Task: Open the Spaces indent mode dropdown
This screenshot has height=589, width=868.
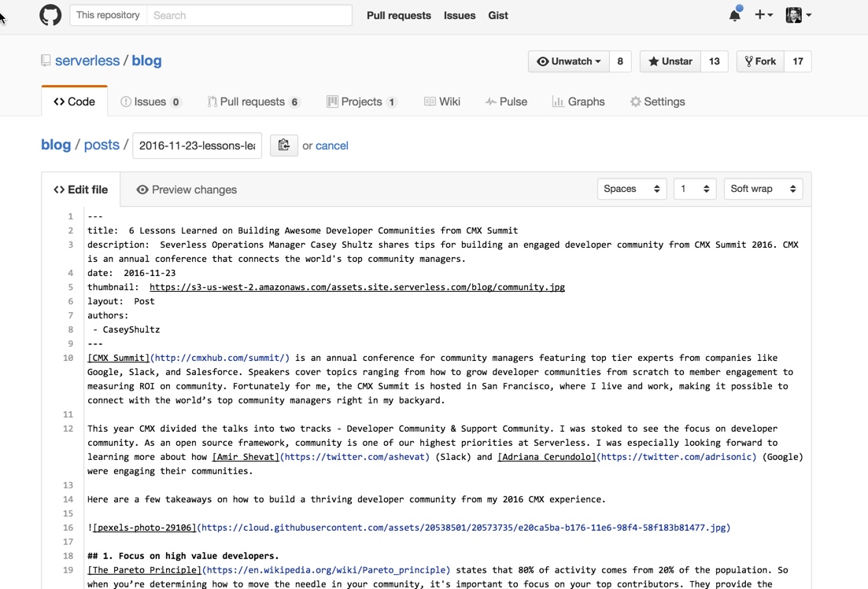Action: (631, 189)
